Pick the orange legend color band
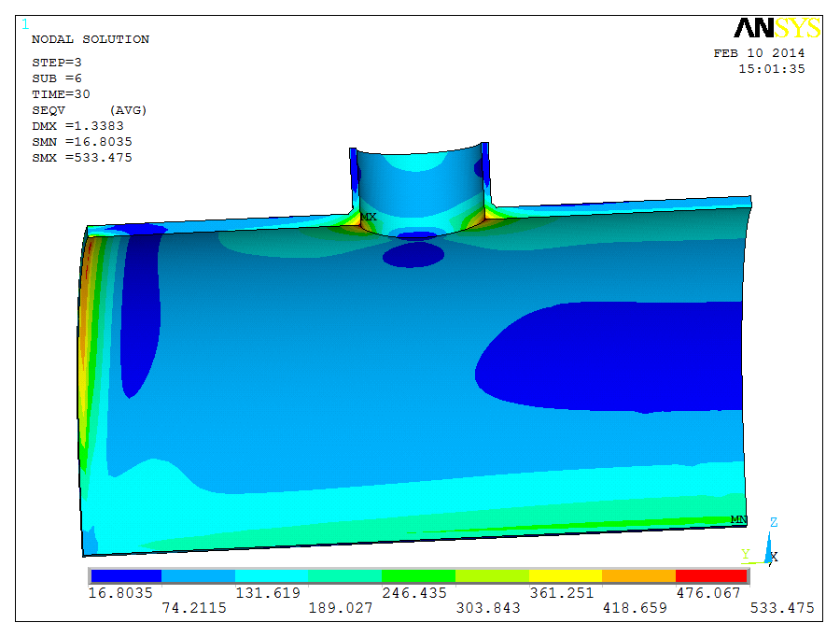Viewport: 840px width, 637px height. pos(638,575)
